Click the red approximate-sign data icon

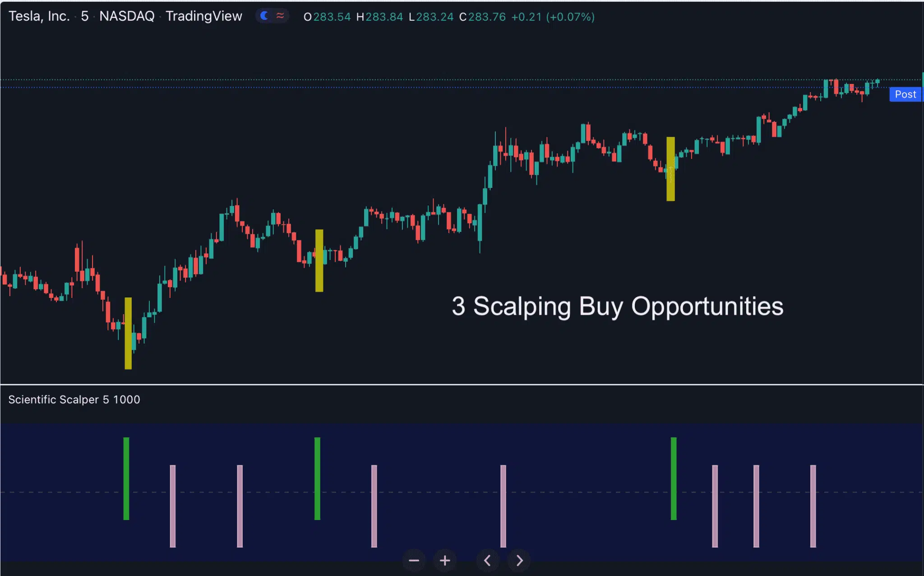pos(280,16)
